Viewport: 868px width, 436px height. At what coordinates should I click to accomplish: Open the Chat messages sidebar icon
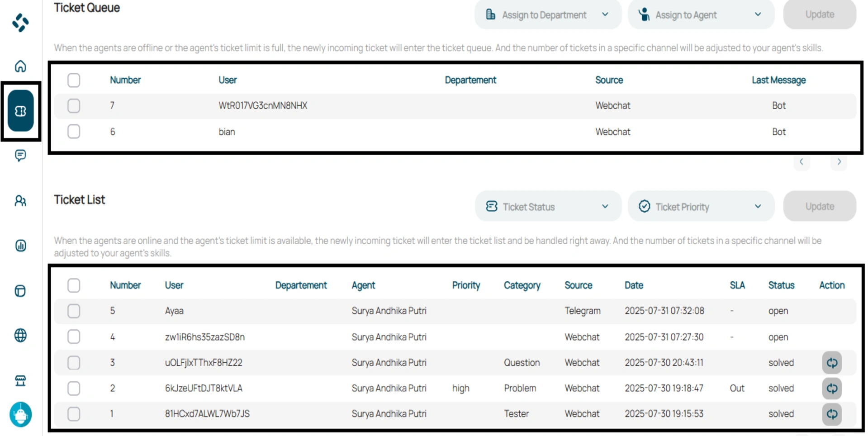20,156
